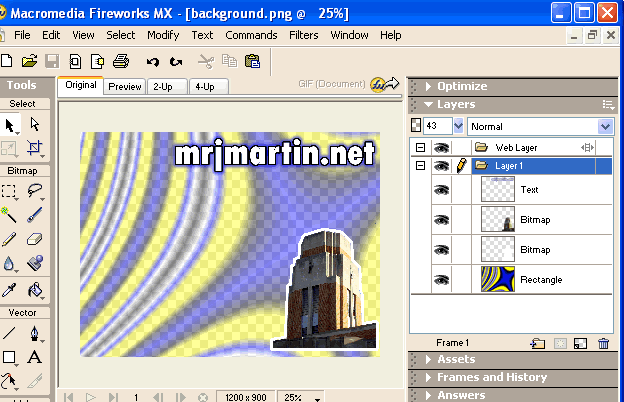
Task: Toggle visibility of the Rectangle layer
Action: [441, 280]
